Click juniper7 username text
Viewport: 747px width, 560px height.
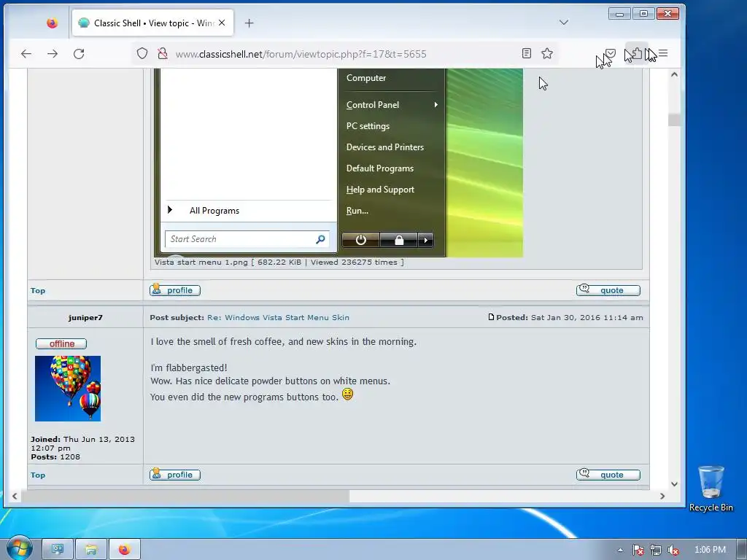click(x=85, y=318)
